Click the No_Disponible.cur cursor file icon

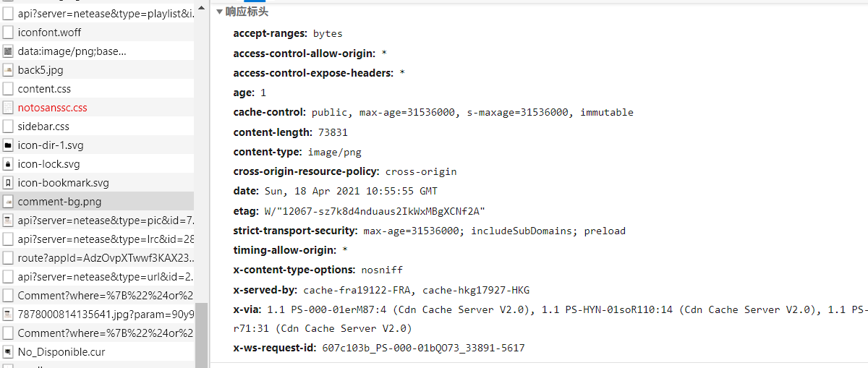[x=8, y=352]
